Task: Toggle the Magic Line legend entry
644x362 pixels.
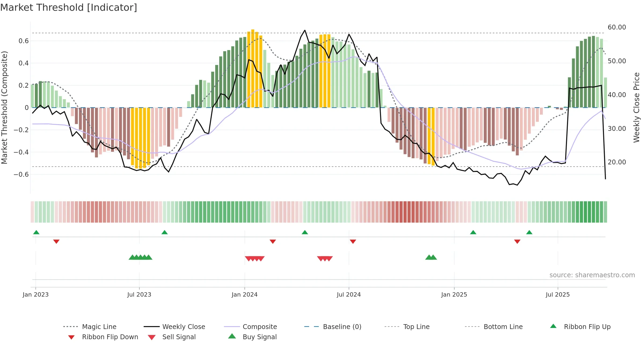Action: (90, 327)
